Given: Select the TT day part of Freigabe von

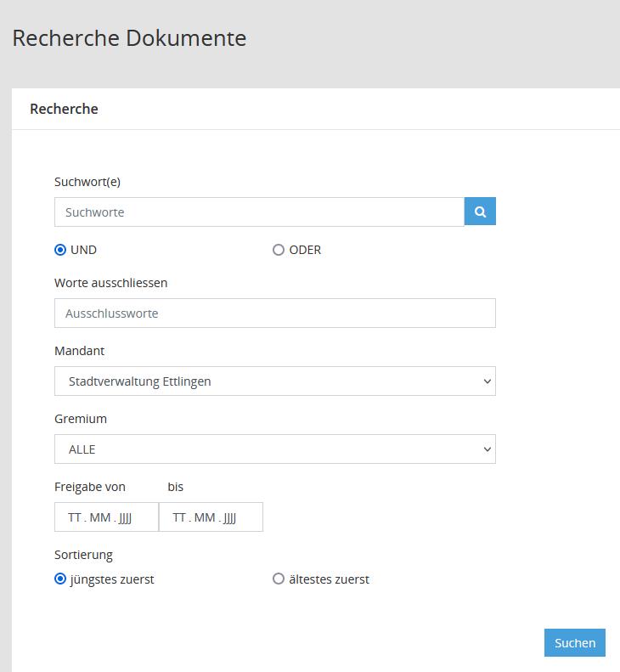Looking at the screenshot, I should point(75,517).
